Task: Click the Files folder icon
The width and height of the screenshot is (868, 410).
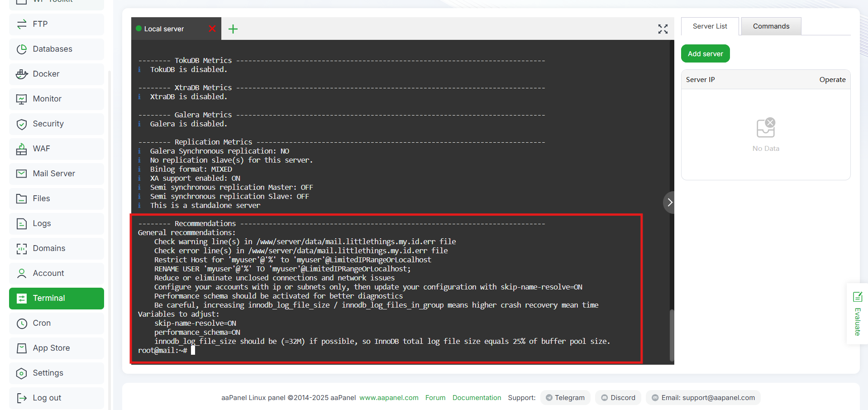Action: pos(22,198)
